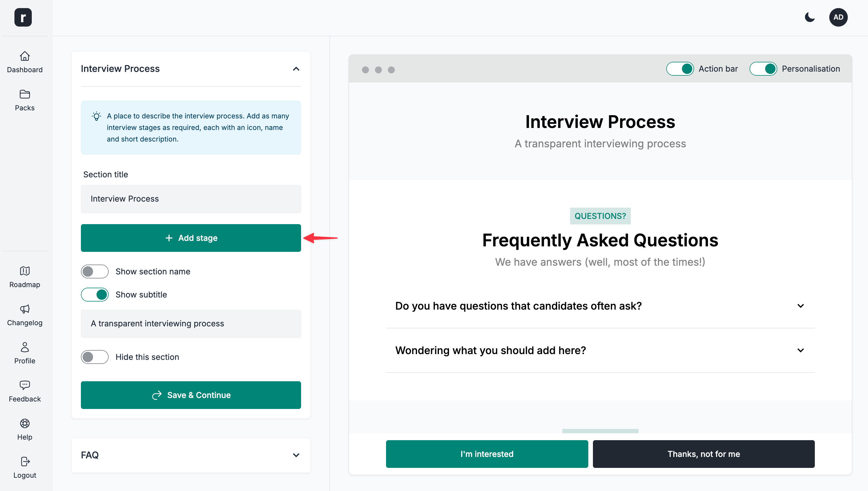
Task: Disable the Show subtitle toggle
Action: click(95, 294)
